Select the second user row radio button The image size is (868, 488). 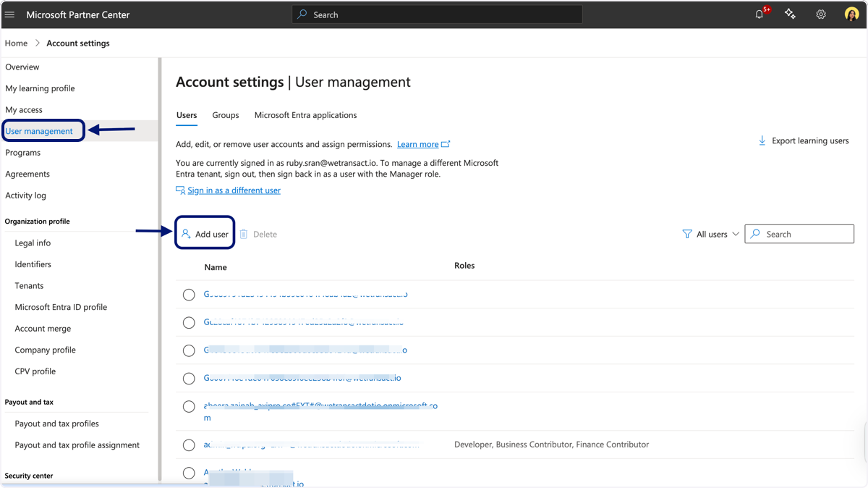(189, 322)
